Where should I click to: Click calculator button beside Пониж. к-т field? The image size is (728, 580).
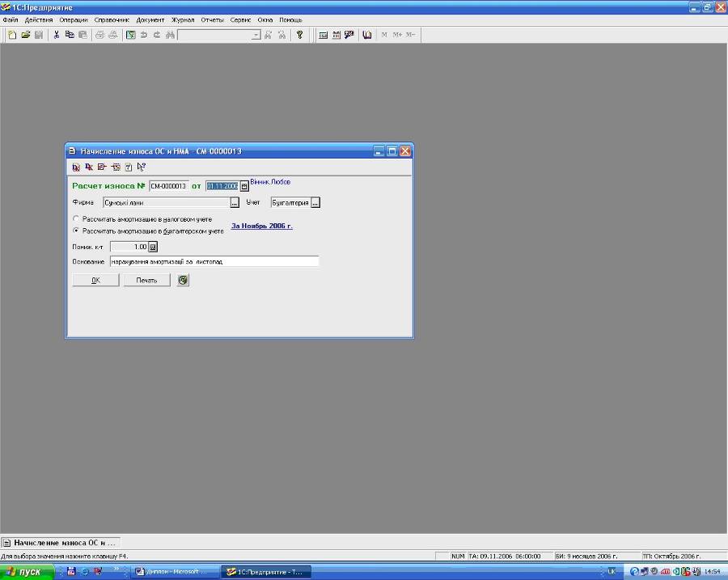pyautogui.click(x=153, y=247)
